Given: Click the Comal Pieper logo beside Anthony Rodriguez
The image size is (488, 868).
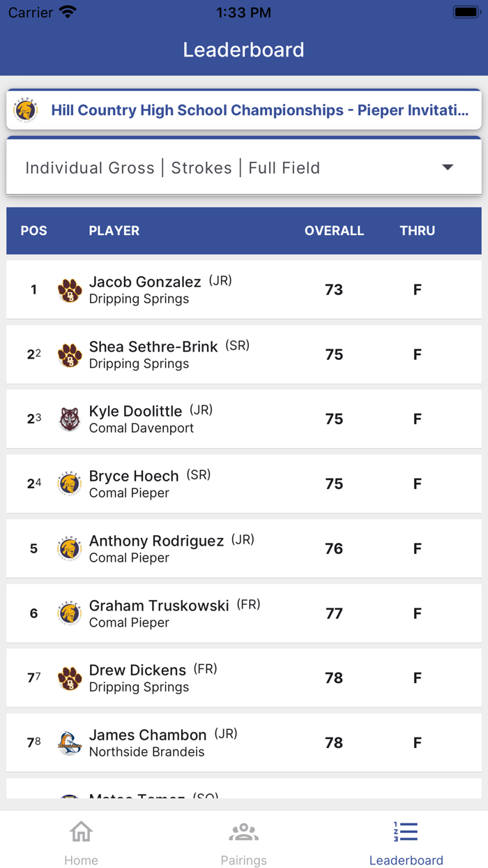Looking at the screenshot, I should 69,548.
